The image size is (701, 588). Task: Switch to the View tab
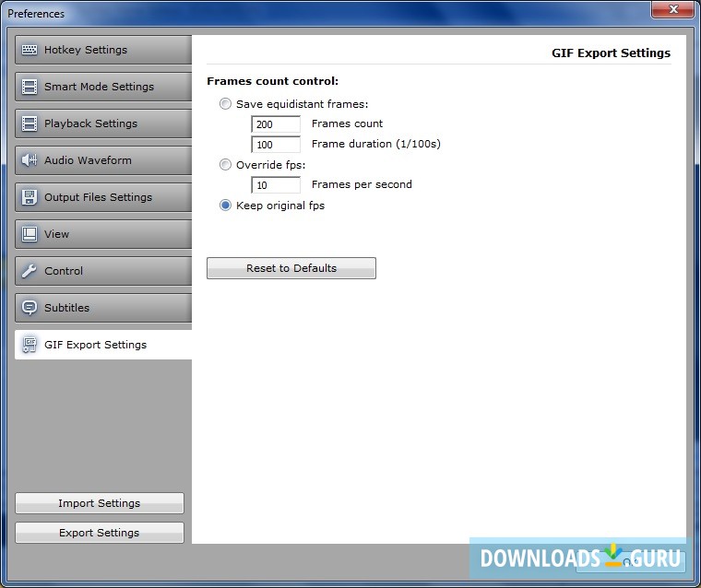103,234
